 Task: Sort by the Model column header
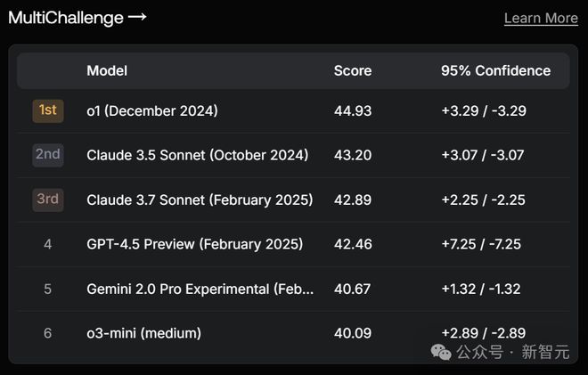tap(107, 70)
